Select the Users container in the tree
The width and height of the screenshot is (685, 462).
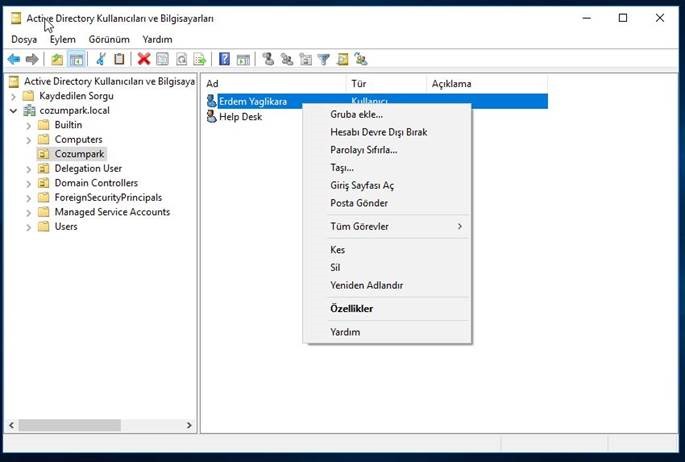(66, 227)
